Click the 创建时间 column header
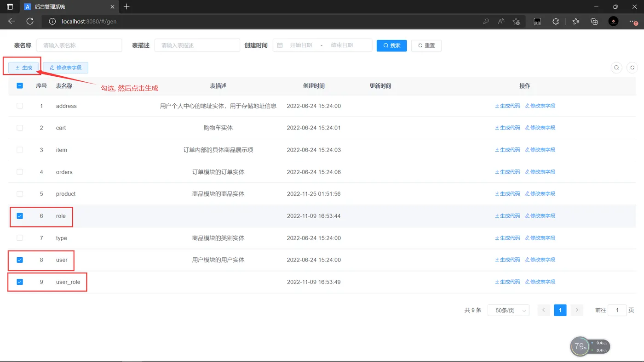 click(x=314, y=86)
